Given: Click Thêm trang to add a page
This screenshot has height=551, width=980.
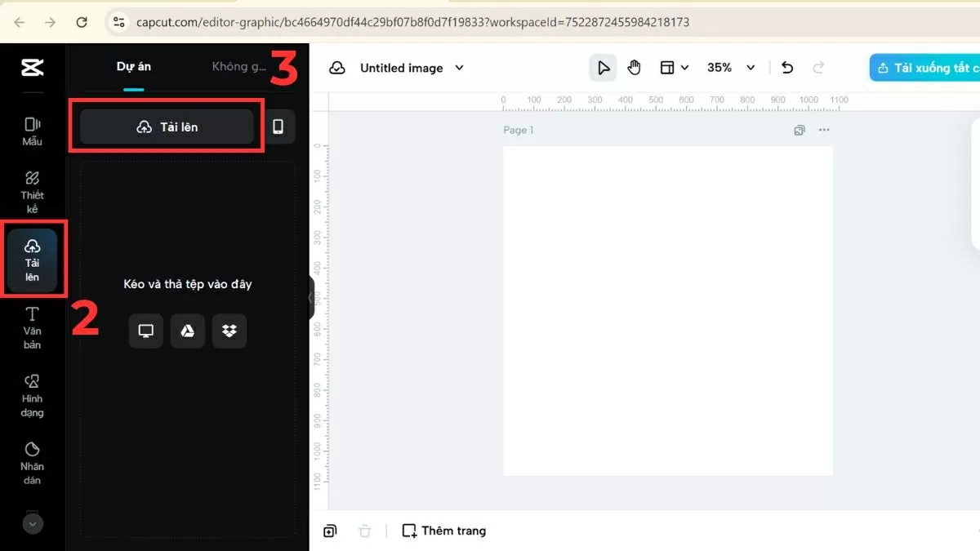Looking at the screenshot, I should coord(443,531).
